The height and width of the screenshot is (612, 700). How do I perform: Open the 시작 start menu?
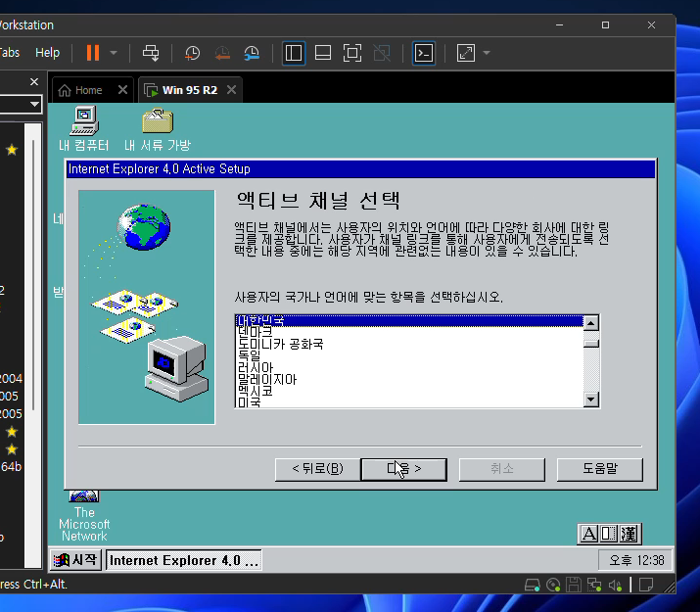click(75, 560)
